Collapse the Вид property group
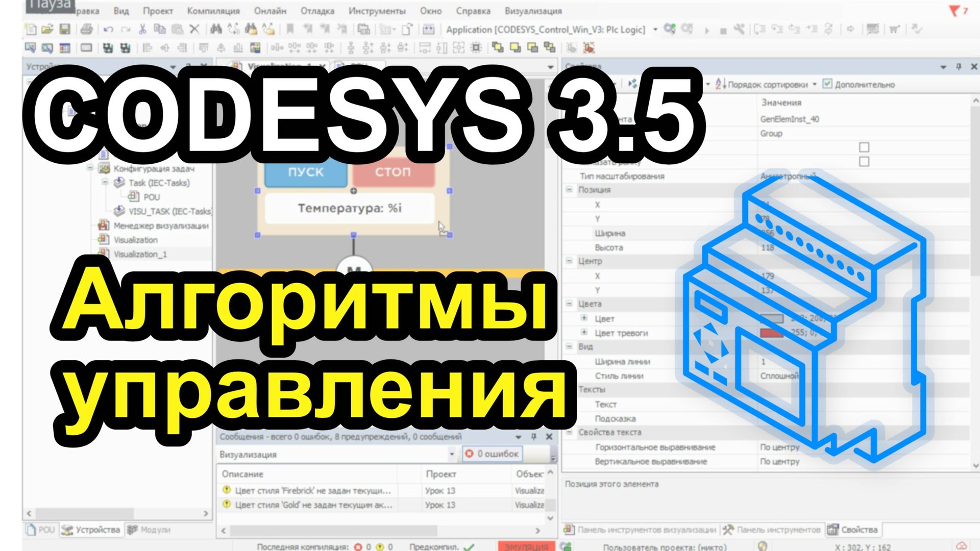980x551 pixels. tap(569, 346)
